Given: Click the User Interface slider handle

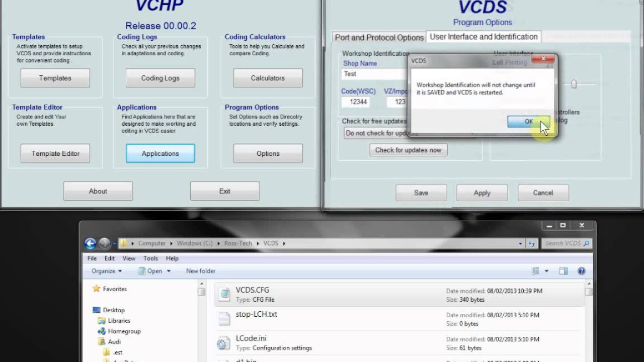Looking at the screenshot, I should (x=574, y=84).
